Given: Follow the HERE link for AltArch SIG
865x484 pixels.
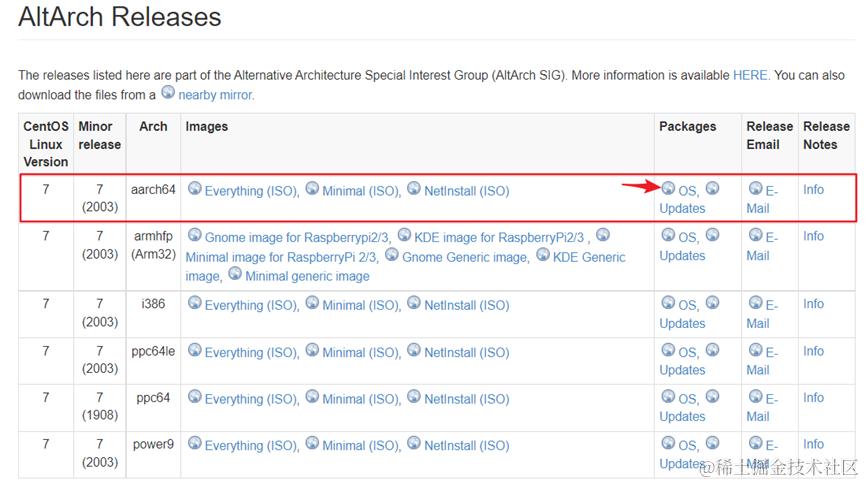Looking at the screenshot, I should 750,75.
